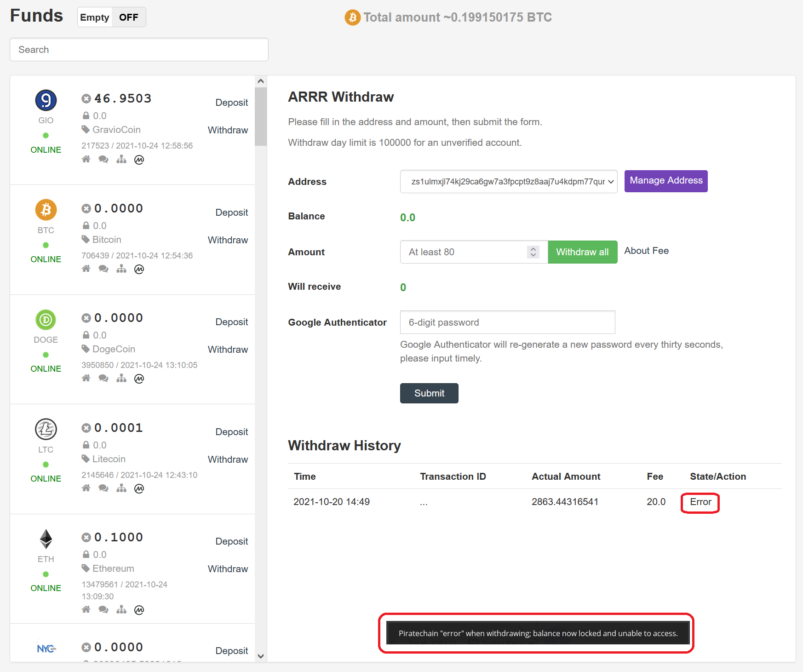Viewport: 803px width, 672px height.
Task: Click the LTC coin logo
Action: pos(46,429)
